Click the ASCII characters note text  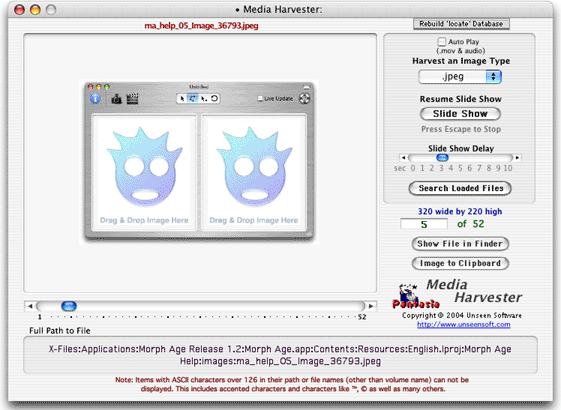coord(292,385)
